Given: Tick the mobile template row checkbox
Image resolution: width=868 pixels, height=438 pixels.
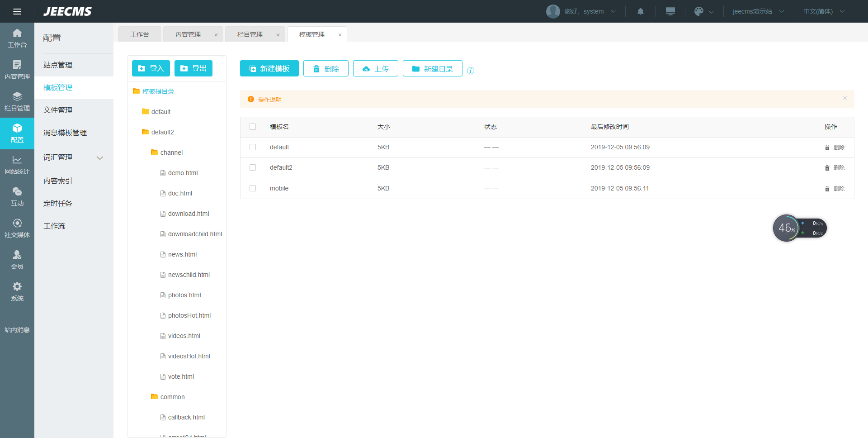Looking at the screenshot, I should click(x=253, y=188).
